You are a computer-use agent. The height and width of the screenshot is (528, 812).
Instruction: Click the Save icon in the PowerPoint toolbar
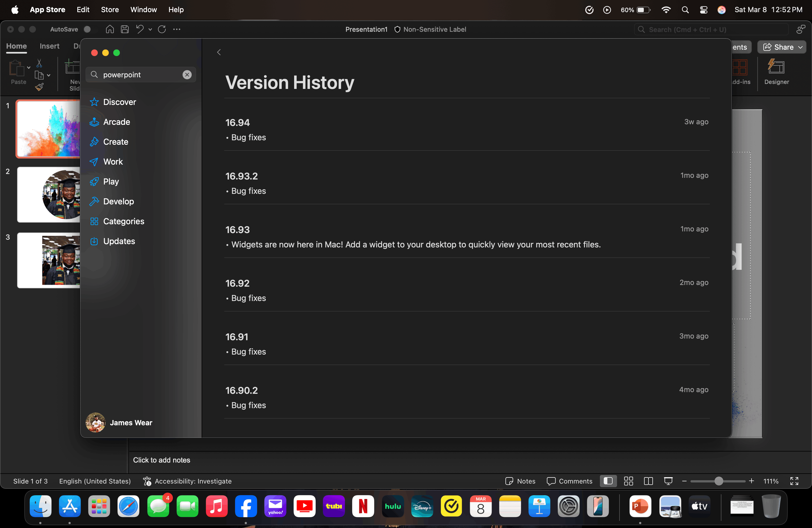coord(125,29)
